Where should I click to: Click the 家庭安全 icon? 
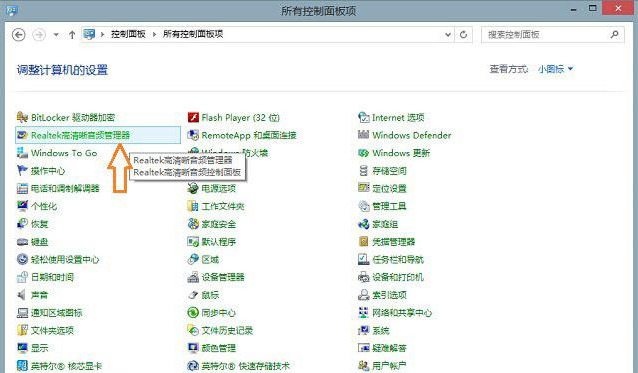click(193, 224)
